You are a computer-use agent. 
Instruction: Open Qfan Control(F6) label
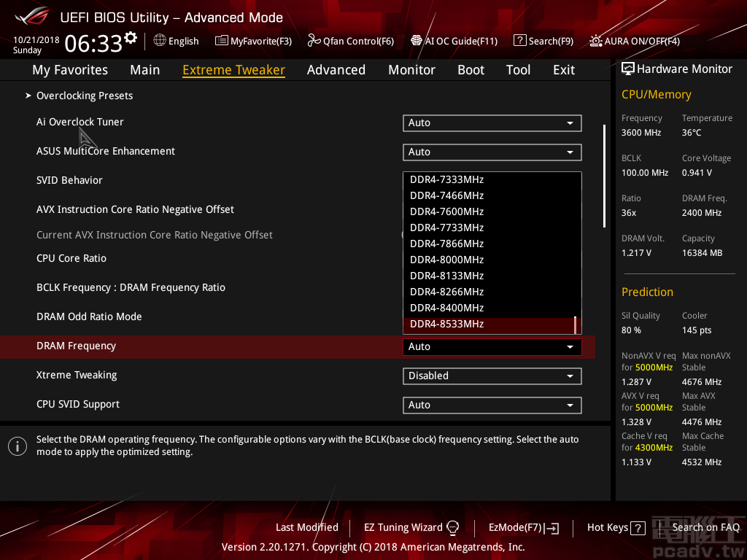[358, 41]
